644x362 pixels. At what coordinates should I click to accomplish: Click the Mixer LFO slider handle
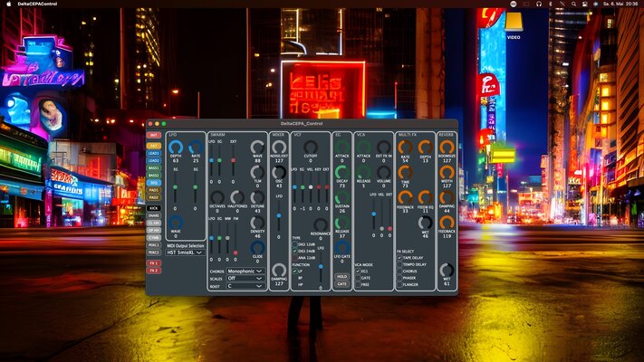coord(279,215)
